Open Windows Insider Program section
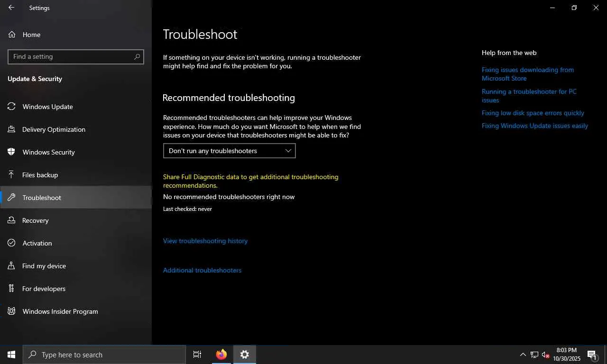Viewport: 607px width, 364px height. [76, 311]
